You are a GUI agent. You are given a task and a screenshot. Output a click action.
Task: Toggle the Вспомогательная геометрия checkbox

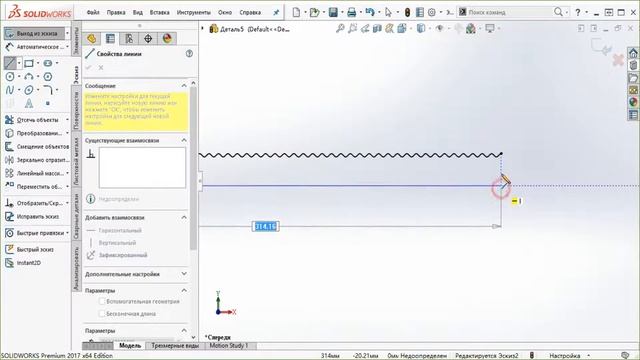[x=102, y=302]
